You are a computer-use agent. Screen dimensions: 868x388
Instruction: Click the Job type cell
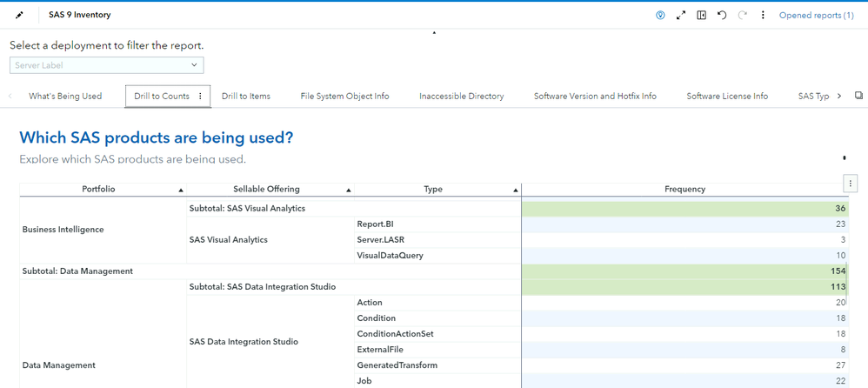[x=437, y=381]
